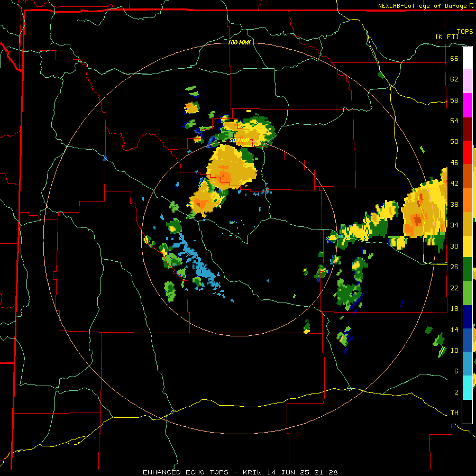476x476 pixels.
Task: Click the '46' legend value
Action: pos(454,163)
